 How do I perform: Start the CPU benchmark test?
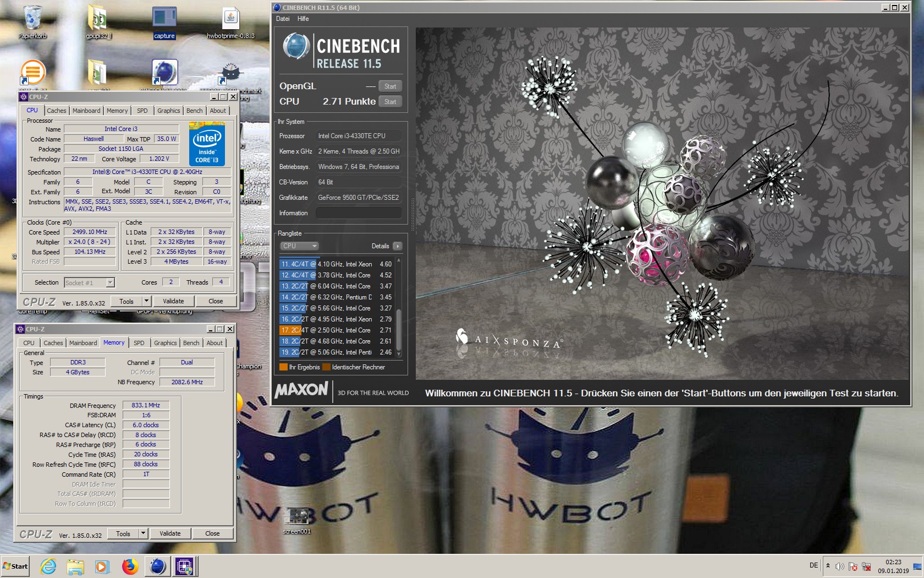coord(391,102)
